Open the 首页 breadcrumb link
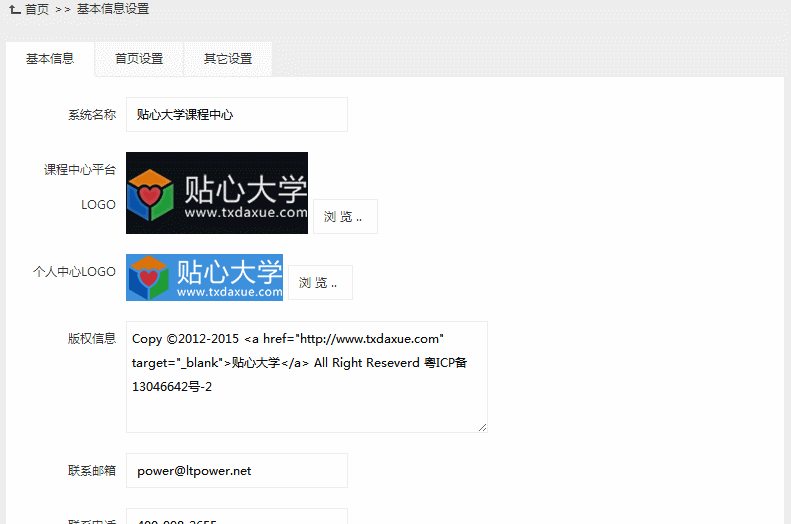 click(37, 9)
